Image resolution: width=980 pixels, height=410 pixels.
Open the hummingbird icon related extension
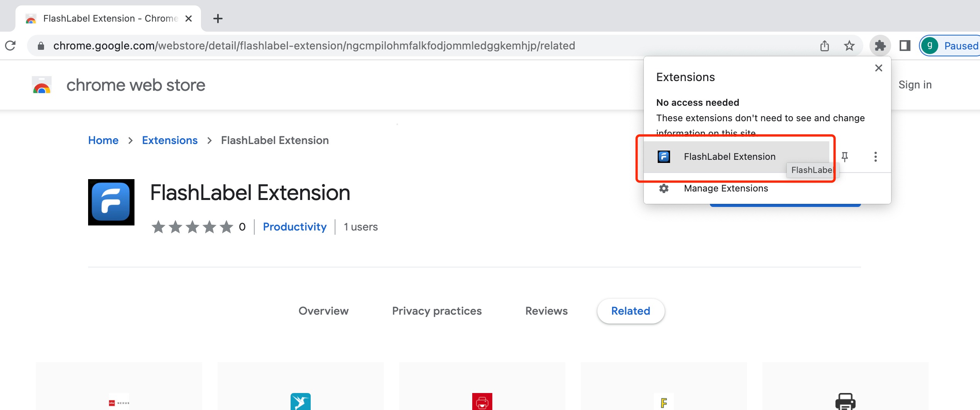tap(301, 386)
